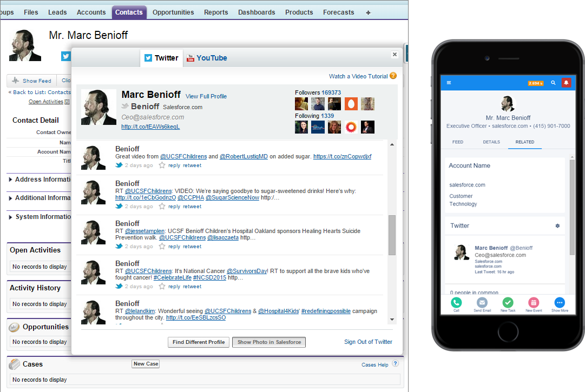Screen dimensions: 585x392
Task: Open the Accounts tab
Action: tap(91, 12)
